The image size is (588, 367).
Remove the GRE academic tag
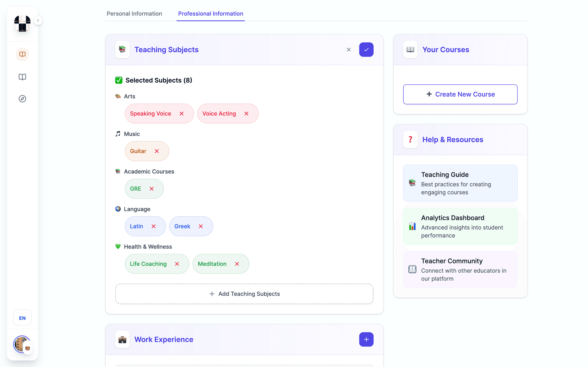(152, 189)
